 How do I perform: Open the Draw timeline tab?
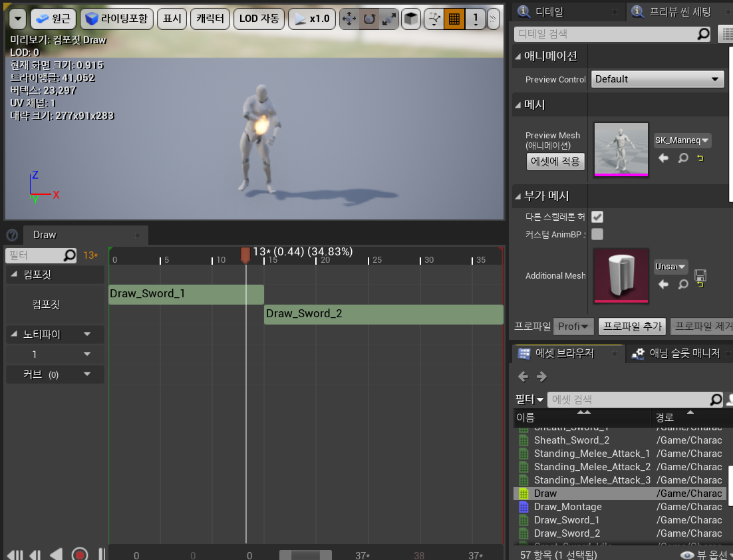tap(86, 235)
